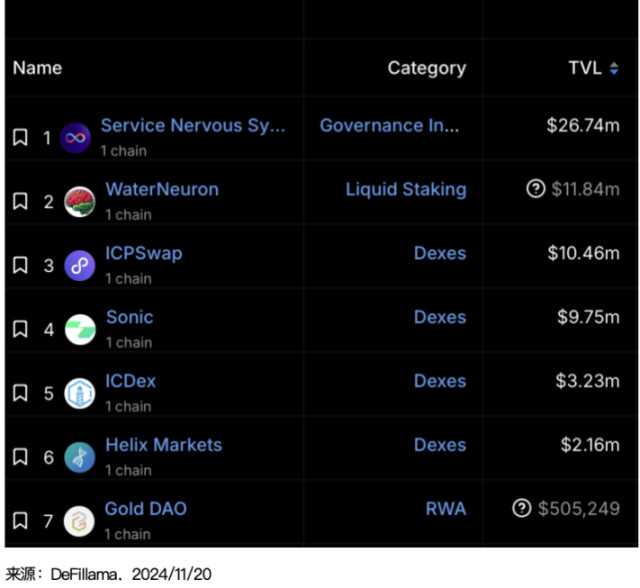This screenshot has width=640, height=588.
Task: Bookmark the ICPSwap protocol
Action: coord(20,266)
